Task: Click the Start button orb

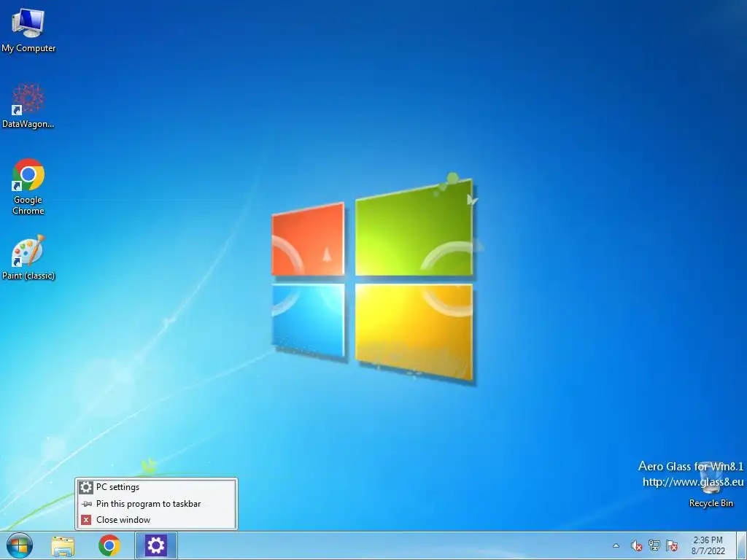Action: pyautogui.click(x=20, y=545)
